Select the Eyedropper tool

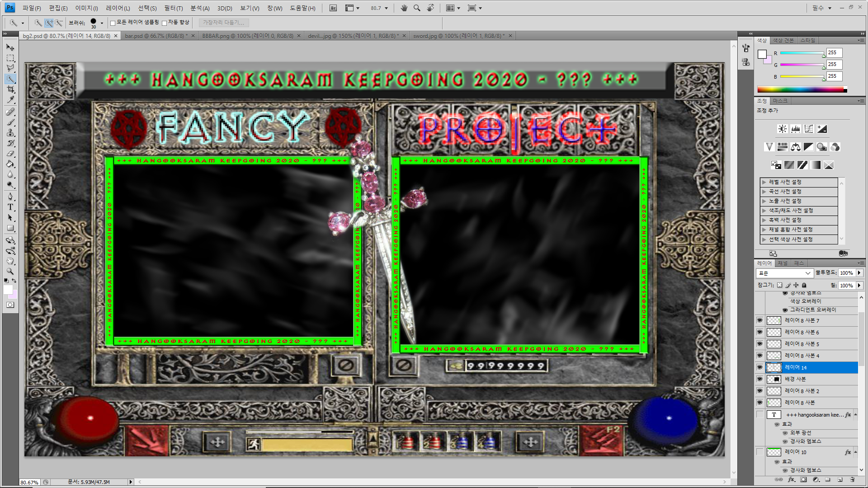tap(10, 100)
